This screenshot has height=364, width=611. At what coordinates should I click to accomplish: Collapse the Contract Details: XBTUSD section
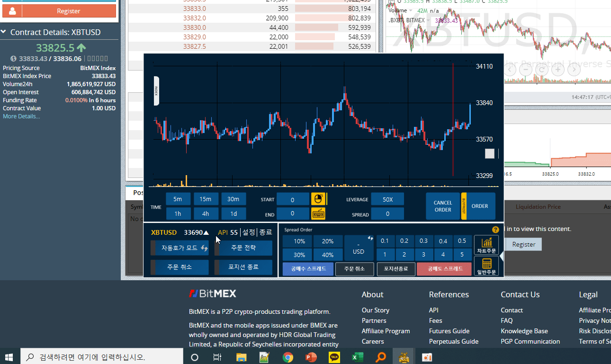[x=3, y=32]
